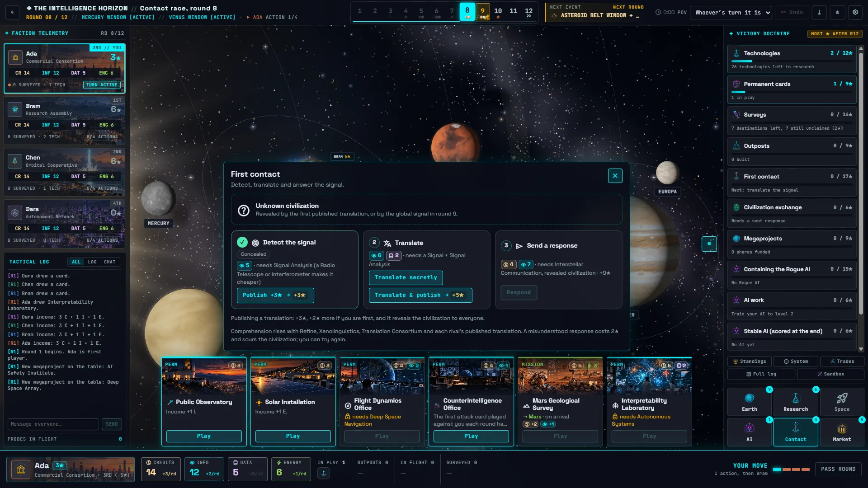
Task: Click Translate secretly button
Action: (x=406, y=277)
